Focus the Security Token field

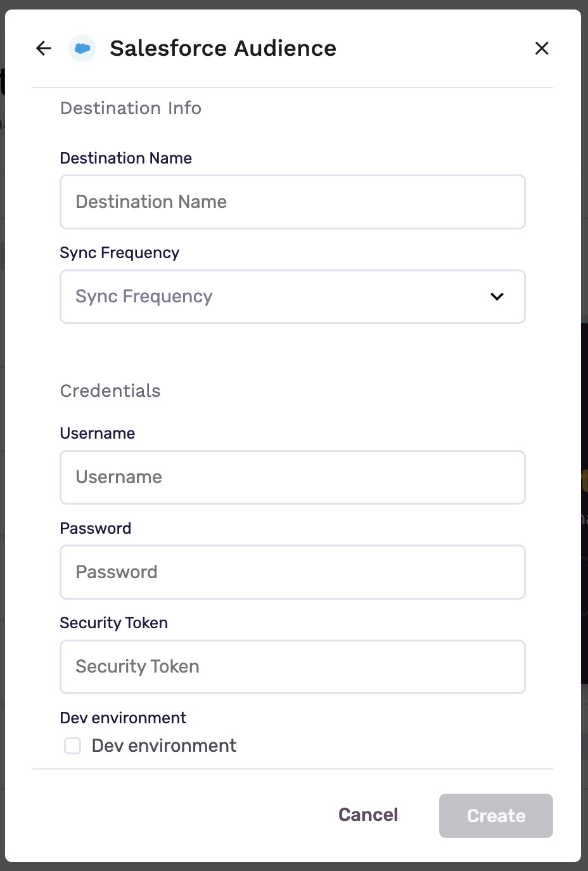coord(292,667)
